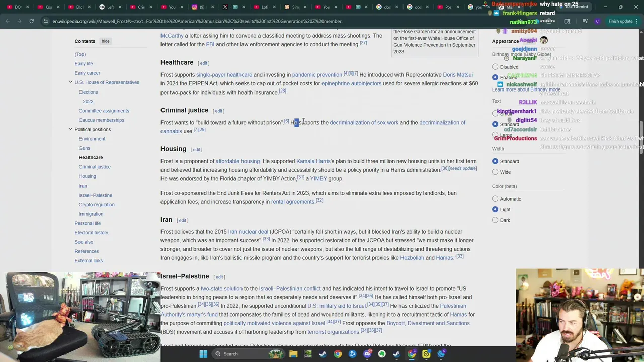Image resolution: width=644 pixels, height=362 pixels.
Task: Select Small text size
Action: (x=495, y=113)
